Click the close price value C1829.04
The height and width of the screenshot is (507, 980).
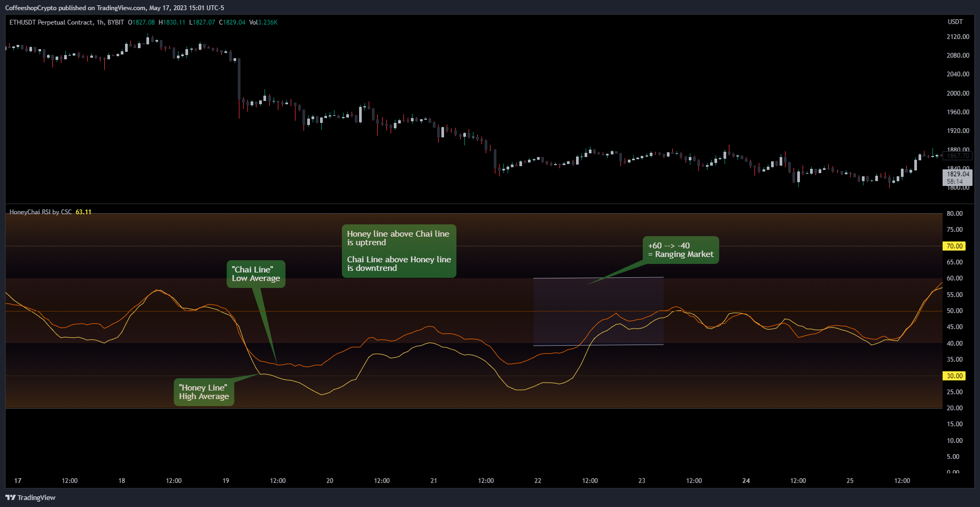click(x=232, y=22)
